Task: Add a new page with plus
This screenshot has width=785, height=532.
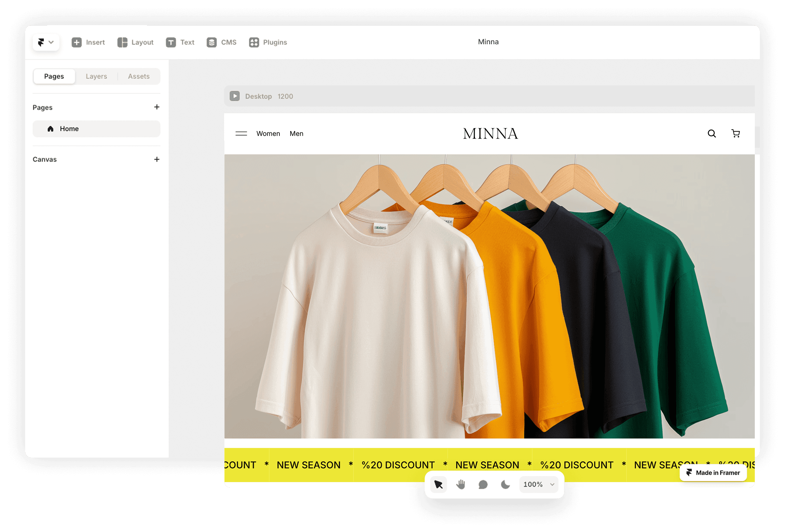Action: [157, 107]
